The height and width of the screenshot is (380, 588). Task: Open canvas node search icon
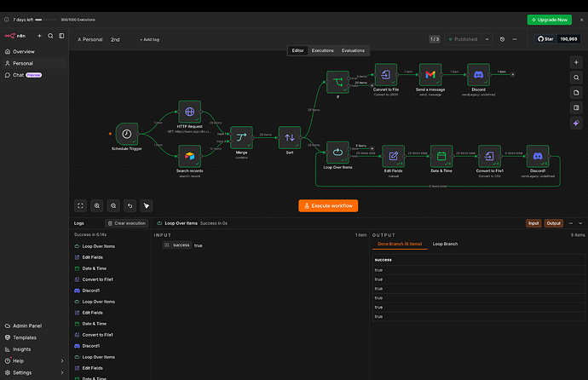click(x=576, y=78)
